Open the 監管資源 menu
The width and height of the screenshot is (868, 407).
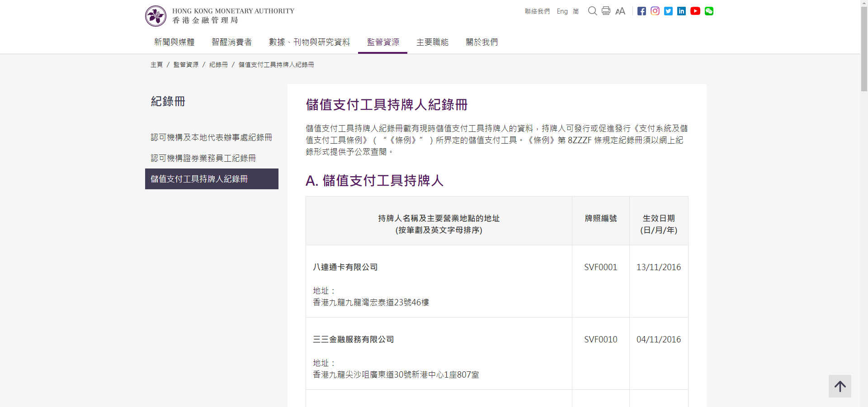tap(383, 42)
